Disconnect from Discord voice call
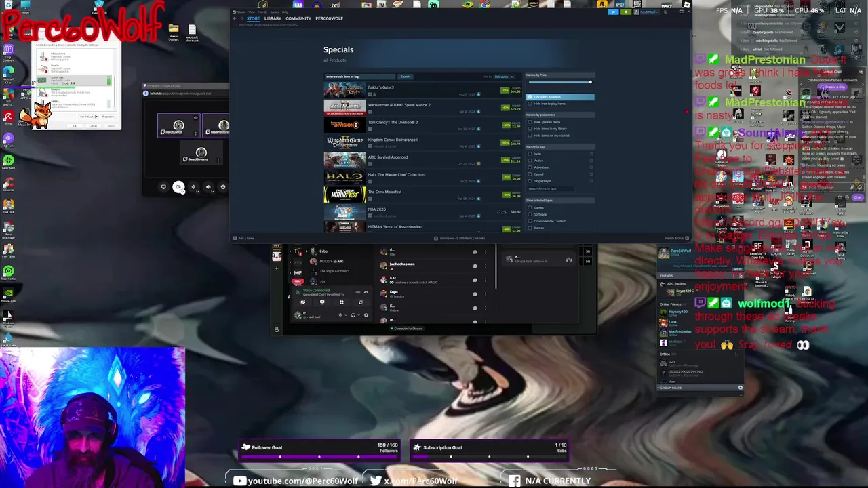This screenshot has width=868, height=488. pos(366,292)
